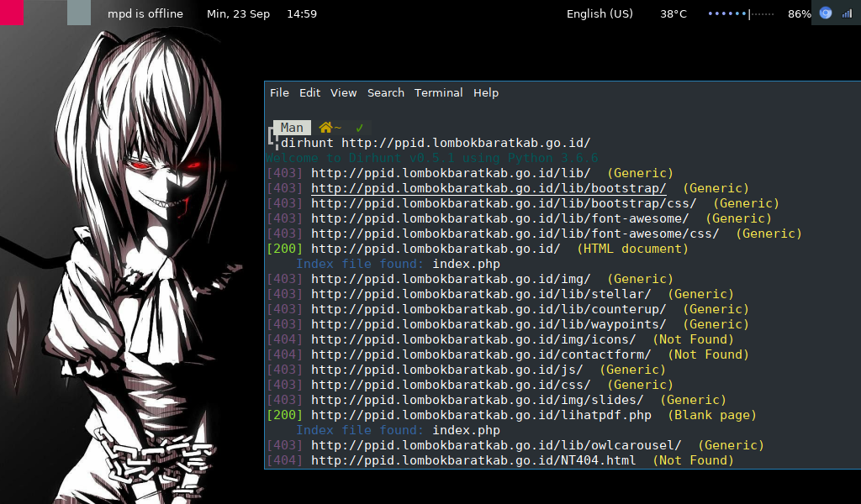Click the "(HTML document)" label

632,249
